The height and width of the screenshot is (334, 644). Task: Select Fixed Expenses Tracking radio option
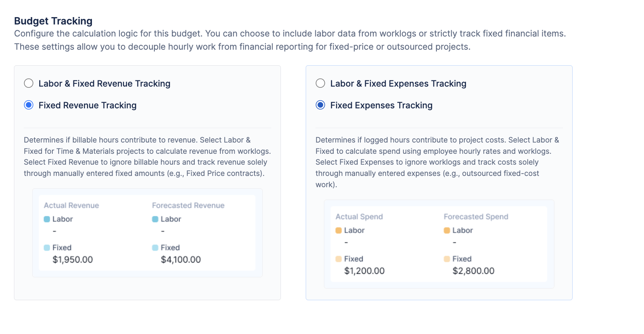click(320, 105)
